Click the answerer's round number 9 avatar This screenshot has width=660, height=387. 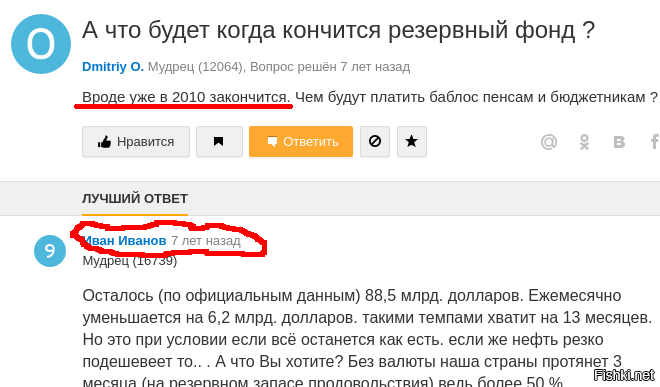pyautogui.click(x=50, y=251)
